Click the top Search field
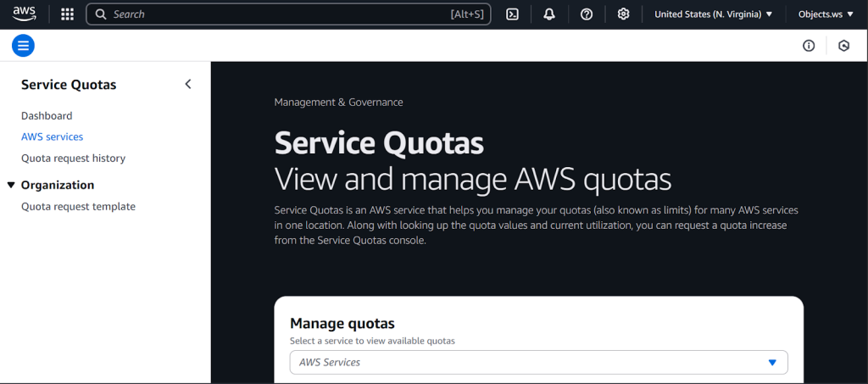 click(280, 14)
